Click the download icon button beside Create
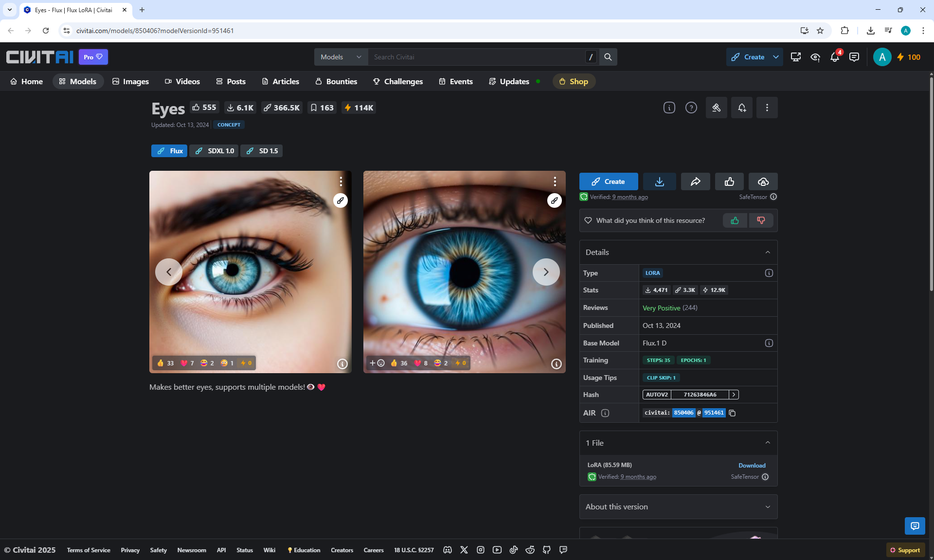 tap(659, 181)
